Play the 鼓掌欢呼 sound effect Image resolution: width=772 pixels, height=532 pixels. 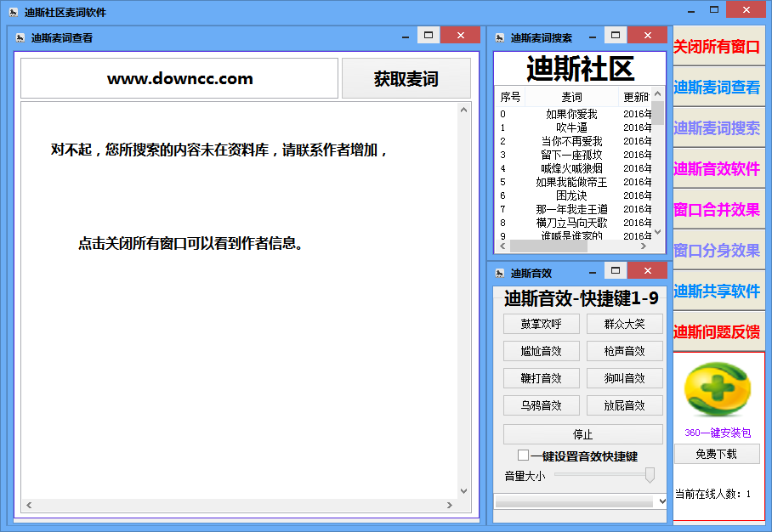point(542,324)
